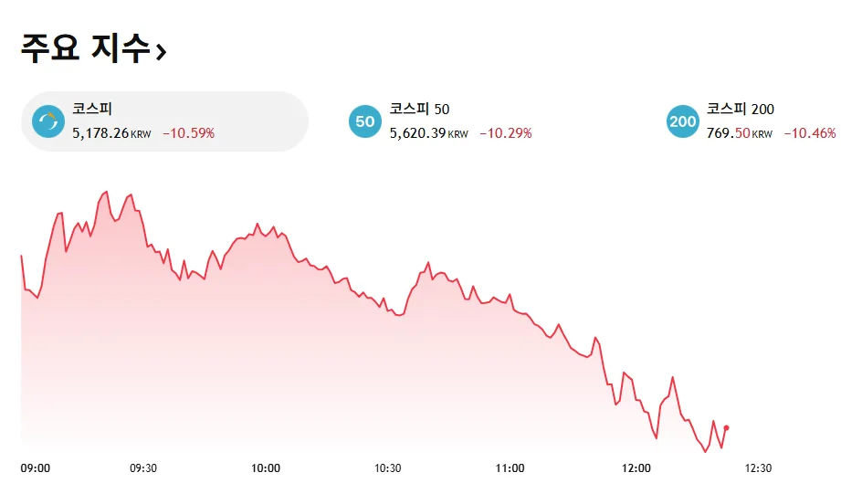
Task: Select the 코스피 index tab
Action: click(x=164, y=121)
